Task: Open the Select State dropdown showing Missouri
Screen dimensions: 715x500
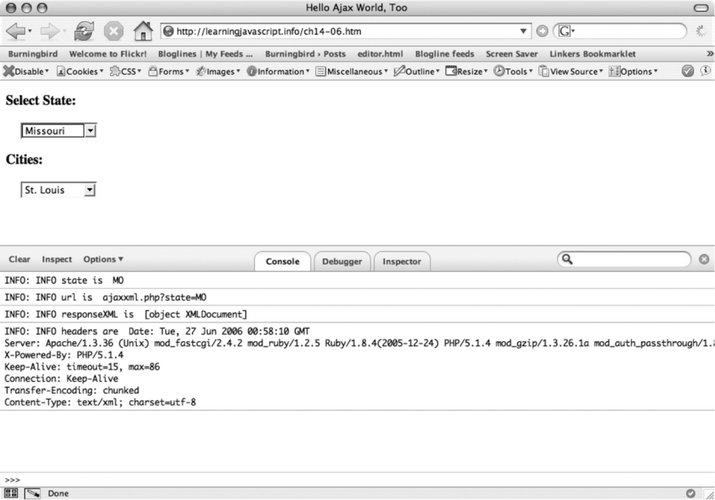Action: point(59,130)
